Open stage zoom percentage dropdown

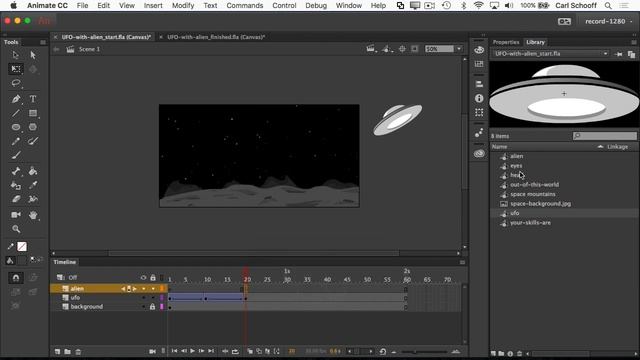pyautogui.click(x=459, y=49)
